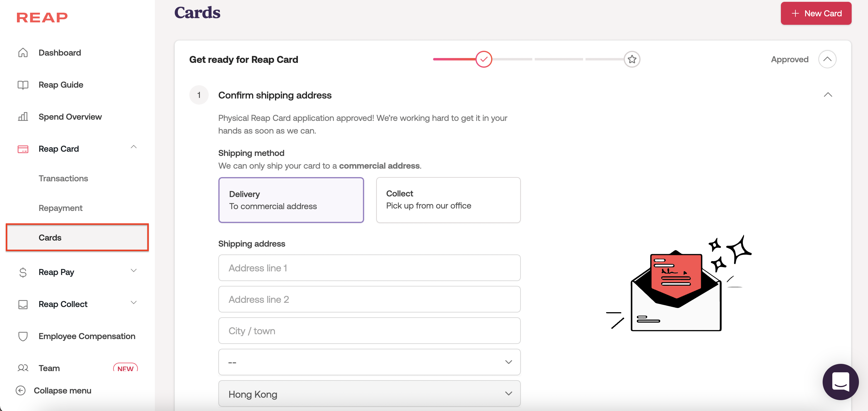Click the star milestone on progress bar
The width and height of the screenshot is (868, 411).
point(632,59)
